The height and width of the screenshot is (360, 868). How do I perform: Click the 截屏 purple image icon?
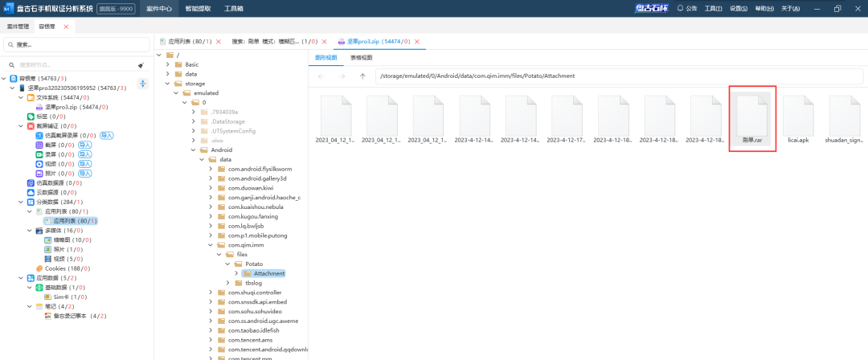39,145
